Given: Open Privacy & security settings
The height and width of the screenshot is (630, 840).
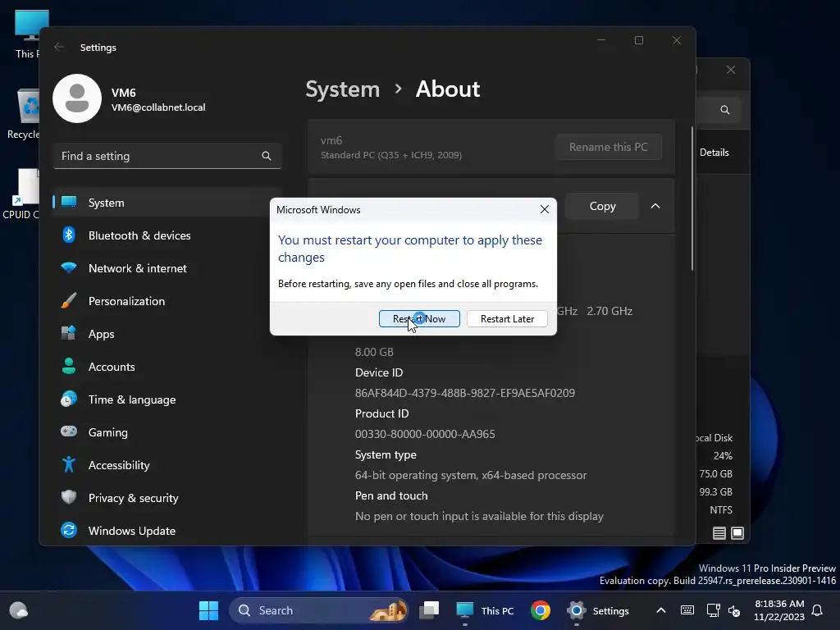Looking at the screenshot, I should click(167, 498).
